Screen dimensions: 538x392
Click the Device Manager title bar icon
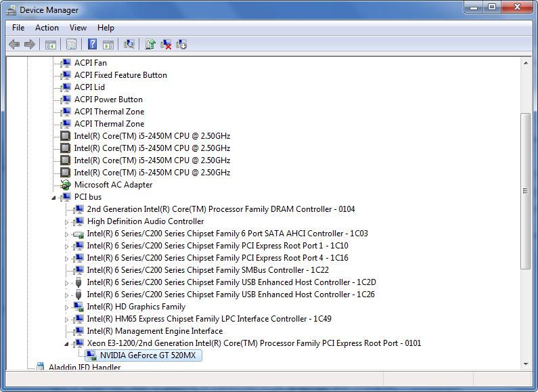pyautogui.click(x=11, y=10)
